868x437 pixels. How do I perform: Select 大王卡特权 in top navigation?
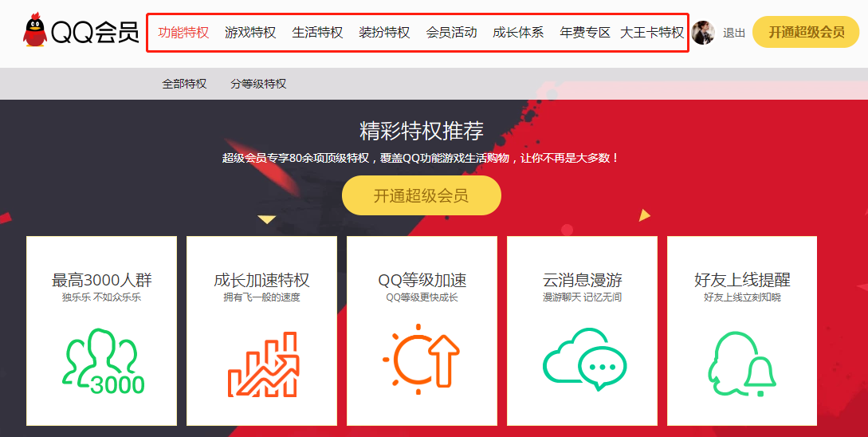pos(652,33)
